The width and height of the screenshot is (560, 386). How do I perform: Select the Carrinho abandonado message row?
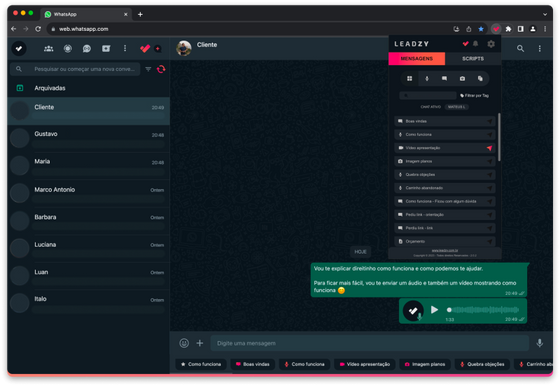[x=445, y=188]
